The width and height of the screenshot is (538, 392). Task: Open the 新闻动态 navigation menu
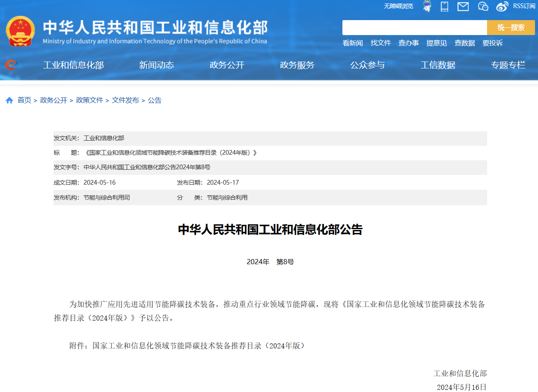click(x=157, y=65)
